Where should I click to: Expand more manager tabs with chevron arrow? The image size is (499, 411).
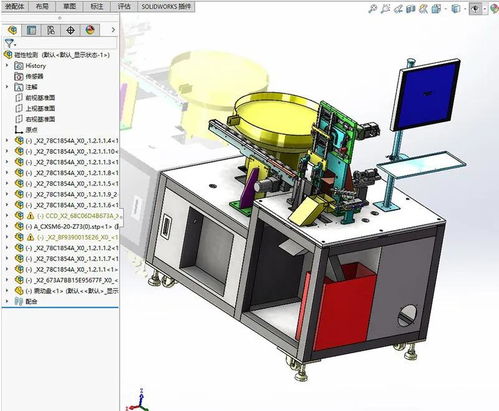click(x=113, y=30)
